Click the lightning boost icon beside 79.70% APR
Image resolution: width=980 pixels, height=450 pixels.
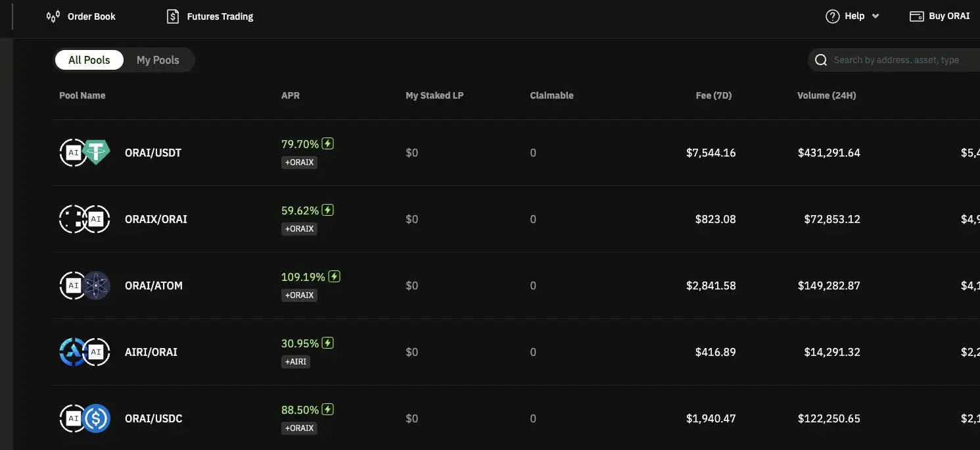(328, 143)
